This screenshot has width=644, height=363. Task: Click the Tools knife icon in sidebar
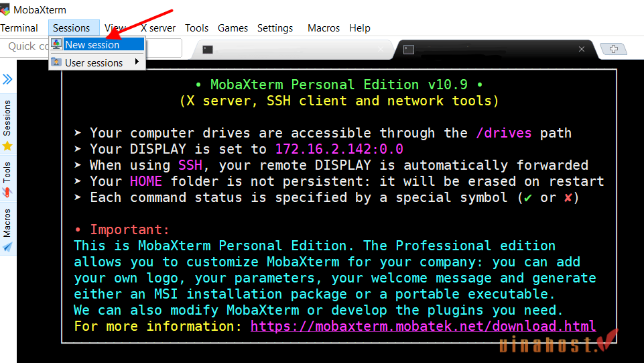7,192
